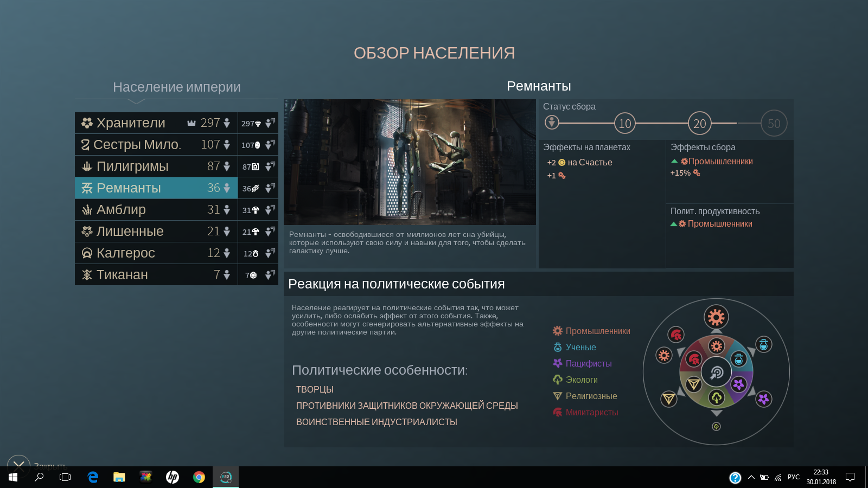Click the move-population icon beside 297
The width and height of the screenshot is (868, 488).
click(x=270, y=123)
